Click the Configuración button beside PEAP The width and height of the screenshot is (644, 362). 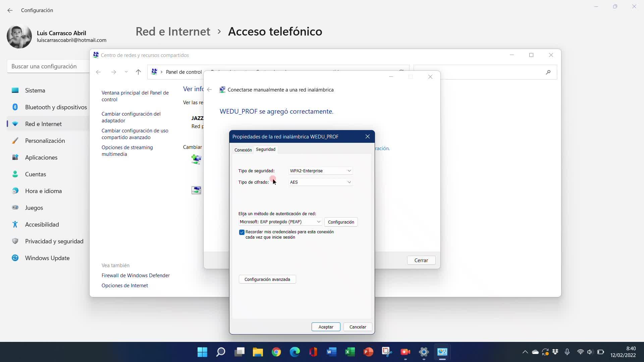(x=341, y=222)
